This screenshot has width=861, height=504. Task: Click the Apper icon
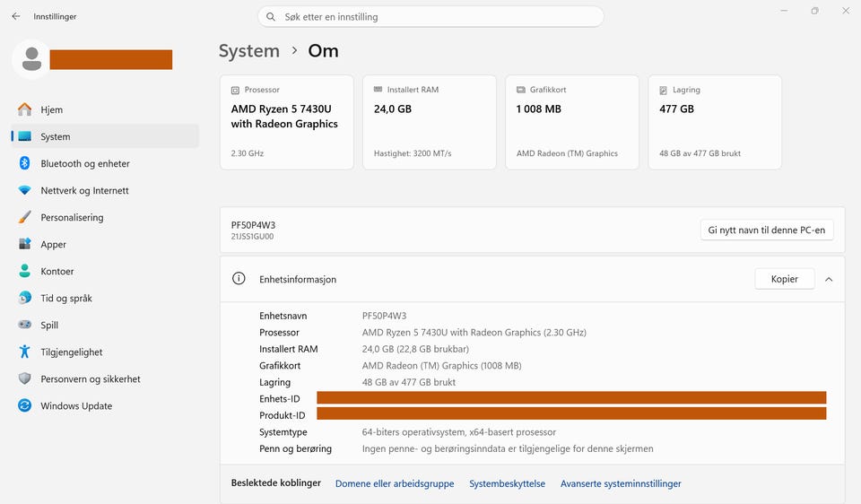[x=25, y=244]
